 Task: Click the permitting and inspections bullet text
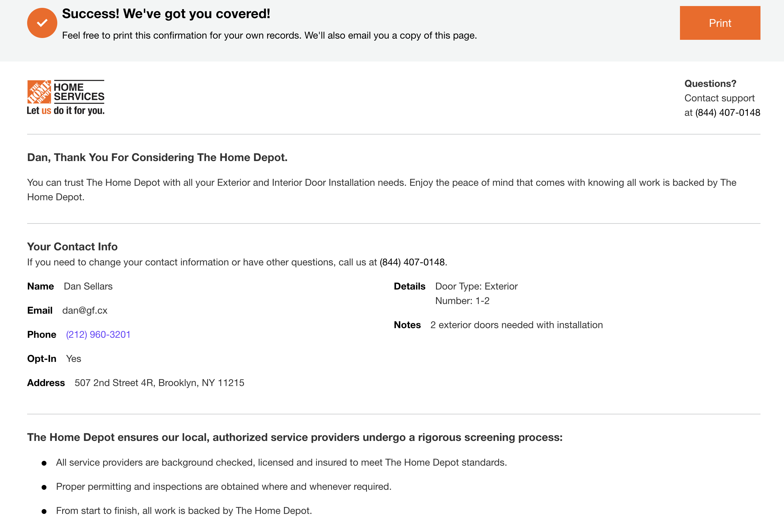[x=224, y=486]
